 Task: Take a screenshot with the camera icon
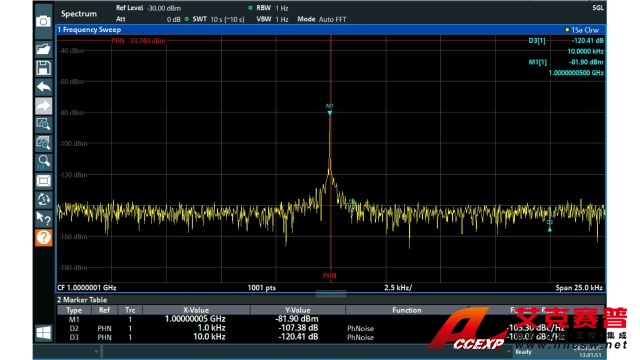coord(43,21)
